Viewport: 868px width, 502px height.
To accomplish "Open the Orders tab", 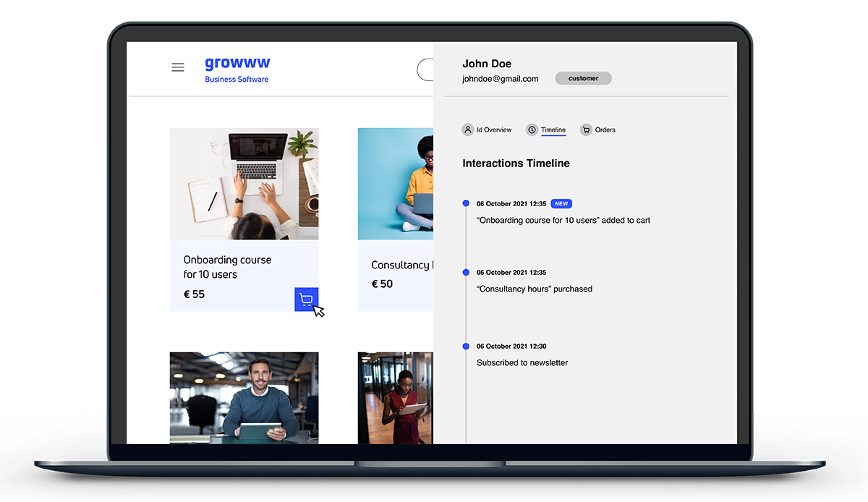I will (605, 130).
